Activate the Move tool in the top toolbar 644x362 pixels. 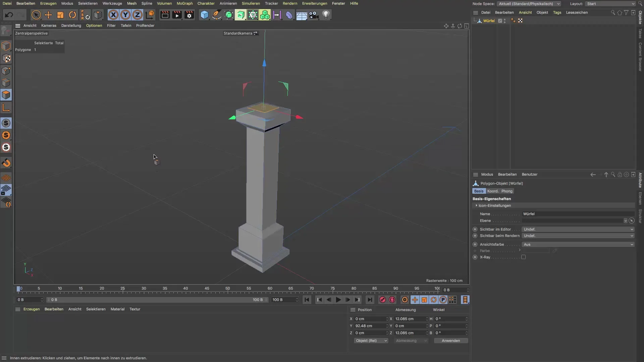pyautogui.click(x=48, y=15)
